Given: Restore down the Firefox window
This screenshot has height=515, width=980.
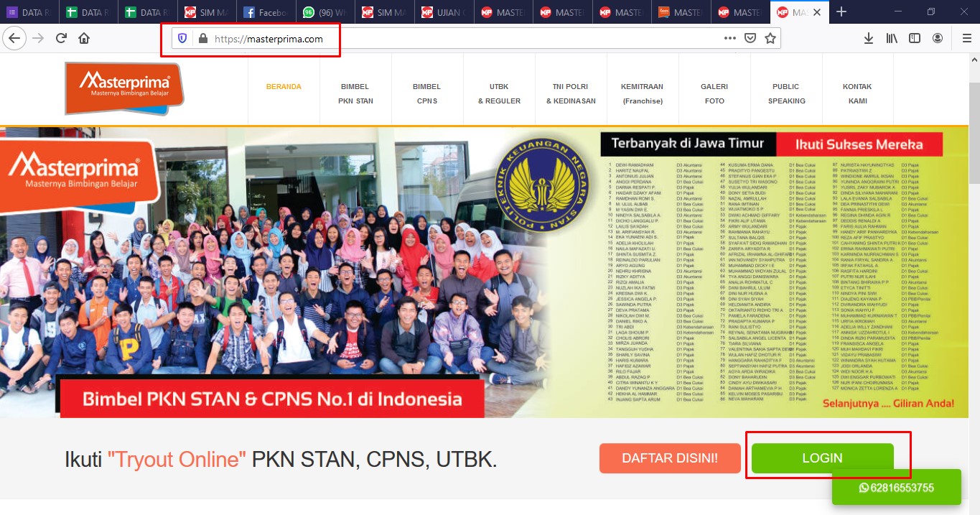Looking at the screenshot, I should click(931, 12).
